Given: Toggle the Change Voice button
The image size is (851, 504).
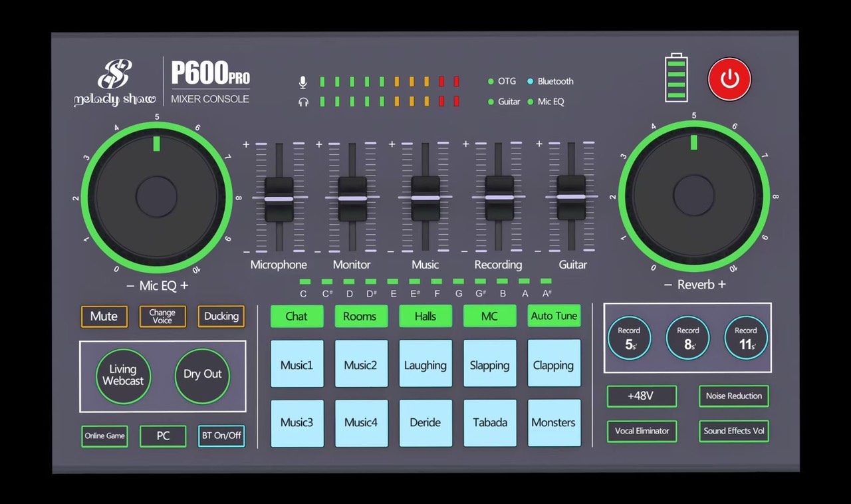Looking at the screenshot, I should [x=162, y=316].
